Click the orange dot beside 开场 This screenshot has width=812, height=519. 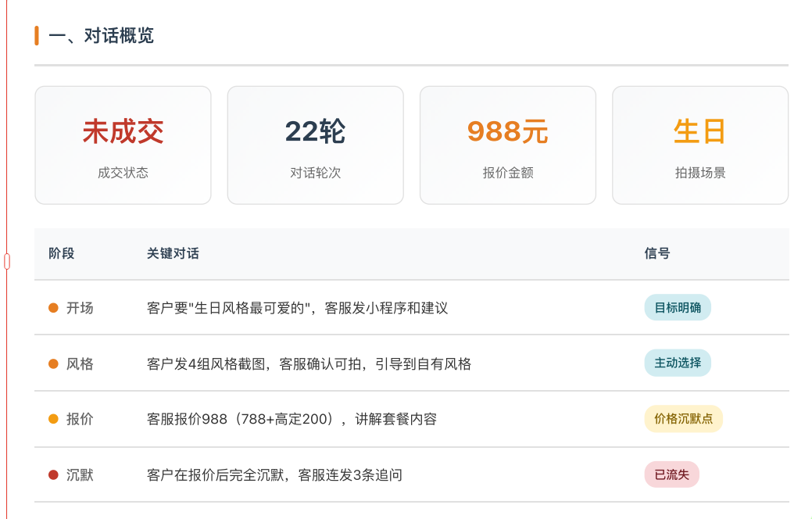point(53,308)
